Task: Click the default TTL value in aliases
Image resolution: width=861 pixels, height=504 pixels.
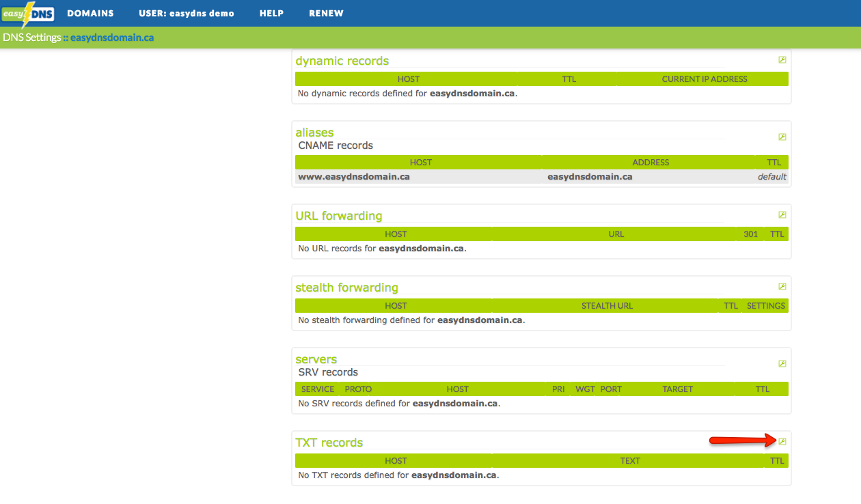Action: [x=772, y=176]
